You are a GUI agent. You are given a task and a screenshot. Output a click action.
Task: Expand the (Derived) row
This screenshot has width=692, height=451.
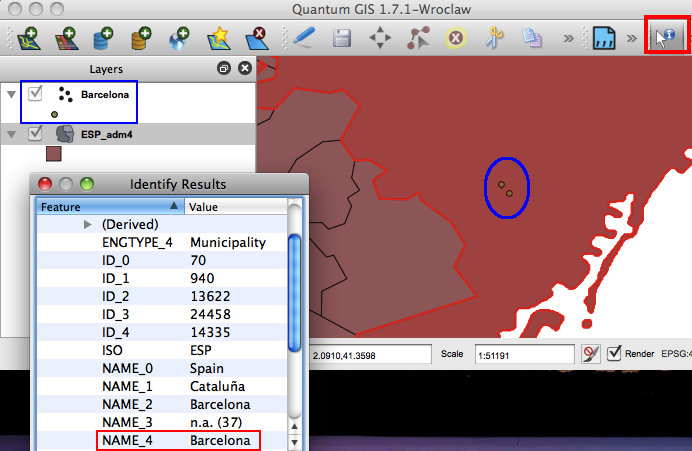pyautogui.click(x=88, y=224)
